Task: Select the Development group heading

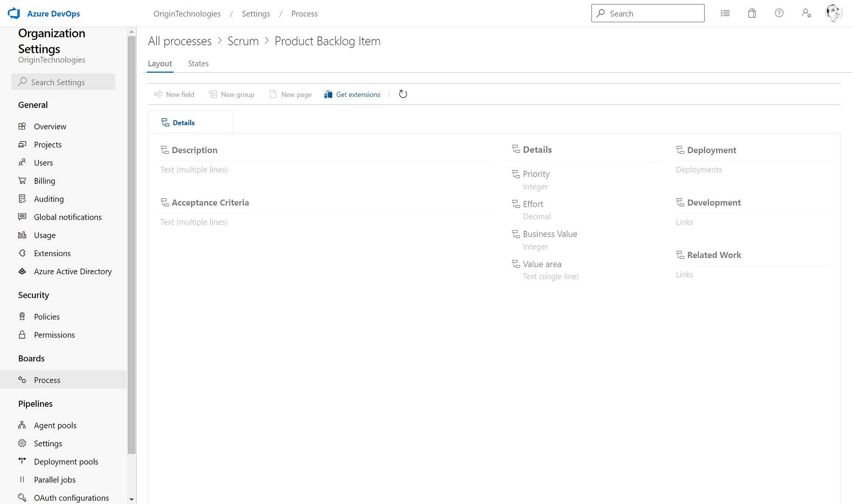Action: coord(714,202)
